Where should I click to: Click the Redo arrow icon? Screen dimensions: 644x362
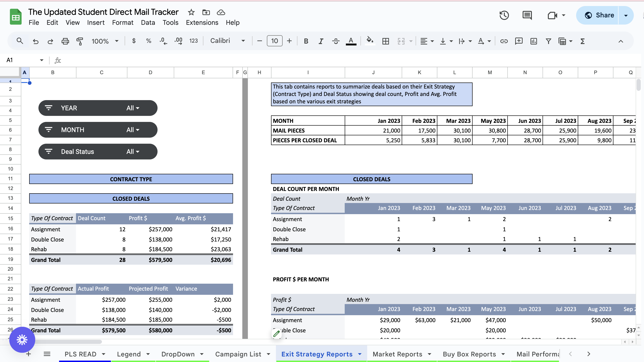(50, 41)
